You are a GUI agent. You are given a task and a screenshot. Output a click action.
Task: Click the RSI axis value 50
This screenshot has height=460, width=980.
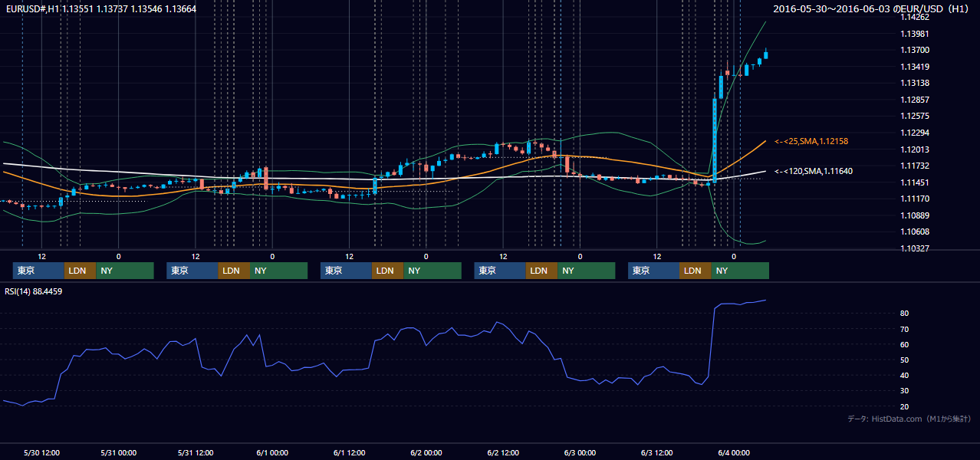(905, 360)
